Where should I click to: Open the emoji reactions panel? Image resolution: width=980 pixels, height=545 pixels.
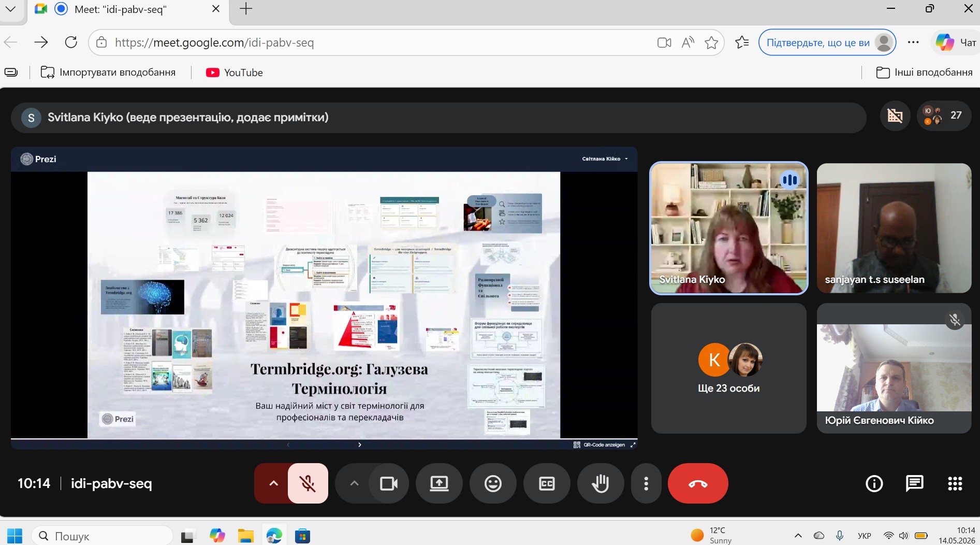pyautogui.click(x=493, y=483)
